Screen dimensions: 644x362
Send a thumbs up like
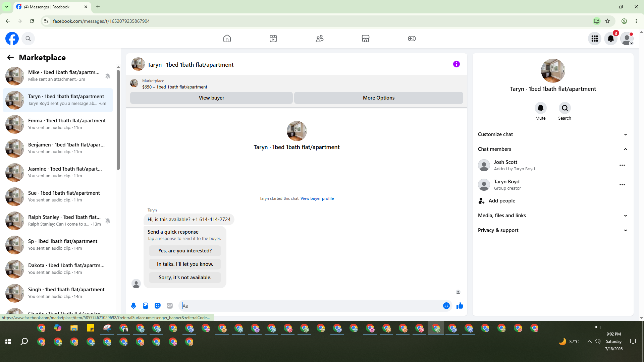point(460,306)
